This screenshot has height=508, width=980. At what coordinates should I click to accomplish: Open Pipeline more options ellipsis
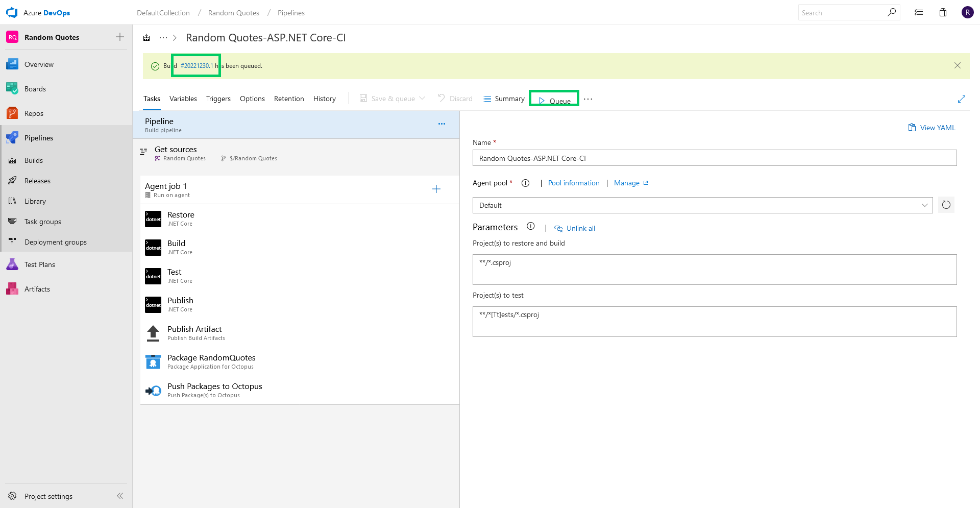pyautogui.click(x=442, y=124)
